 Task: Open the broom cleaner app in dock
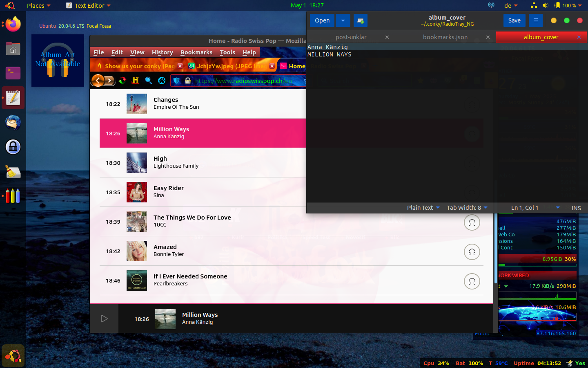[x=13, y=171]
